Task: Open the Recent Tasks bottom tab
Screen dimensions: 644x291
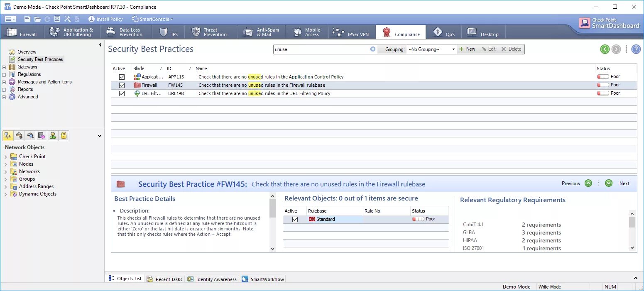Action: 165,279
